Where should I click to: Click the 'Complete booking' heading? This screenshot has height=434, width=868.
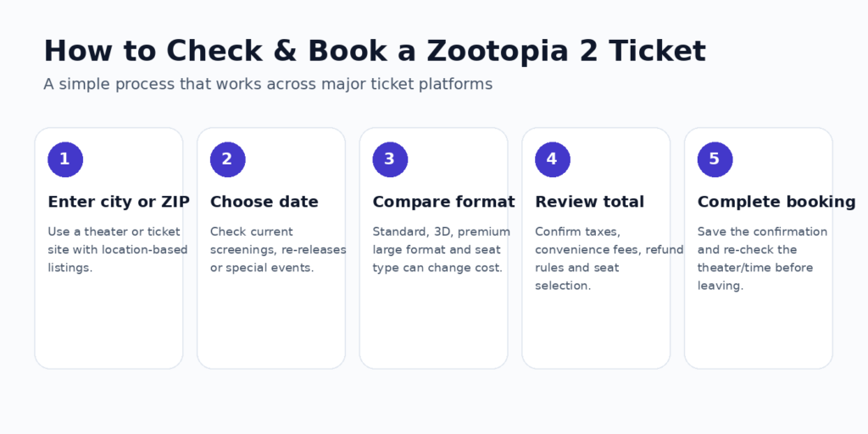776,202
